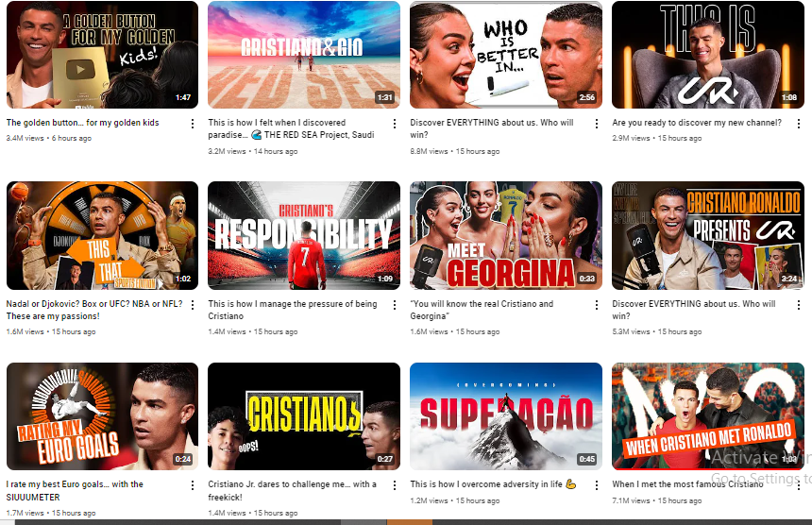Open three-dot menu for pressure of being Cristiano
The width and height of the screenshot is (812, 525).
(395, 304)
